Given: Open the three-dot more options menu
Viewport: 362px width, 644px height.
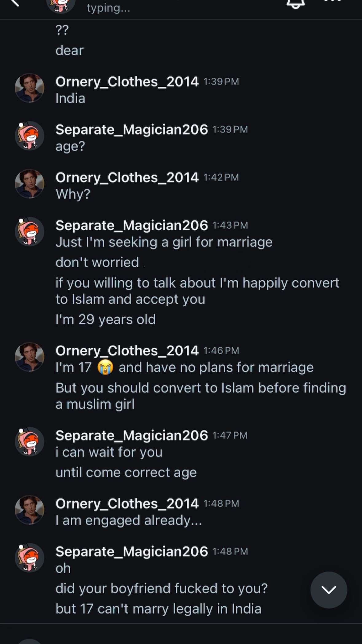Looking at the screenshot, I should pyautogui.click(x=332, y=2).
